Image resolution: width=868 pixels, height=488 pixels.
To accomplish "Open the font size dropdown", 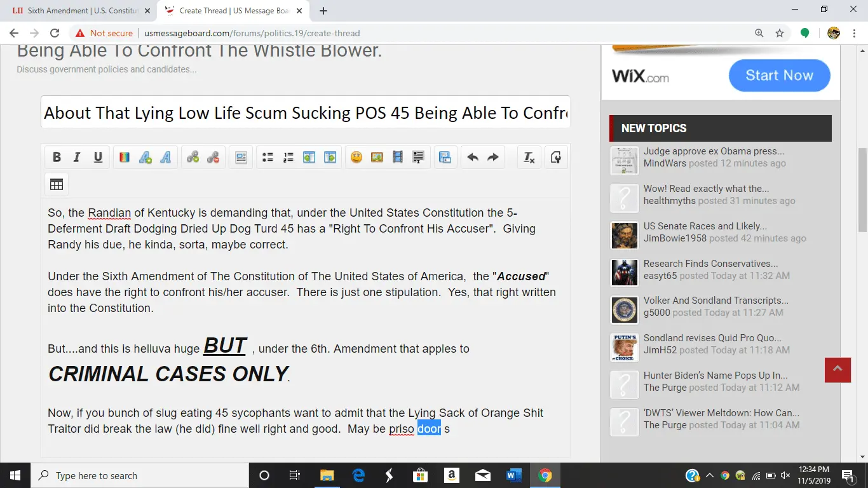I will [x=146, y=158].
